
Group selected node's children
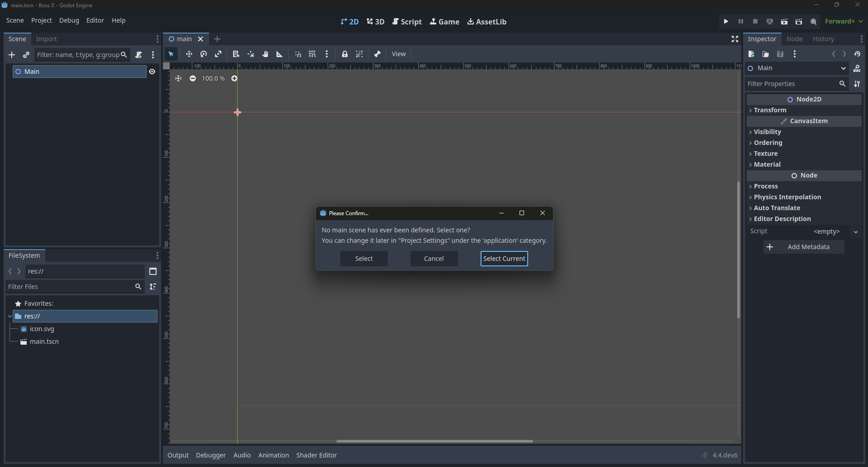pyautogui.click(x=359, y=54)
